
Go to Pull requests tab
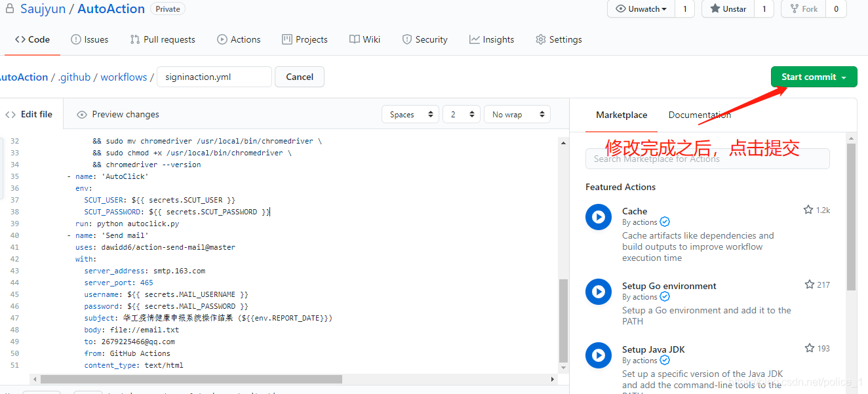pos(162,39)
